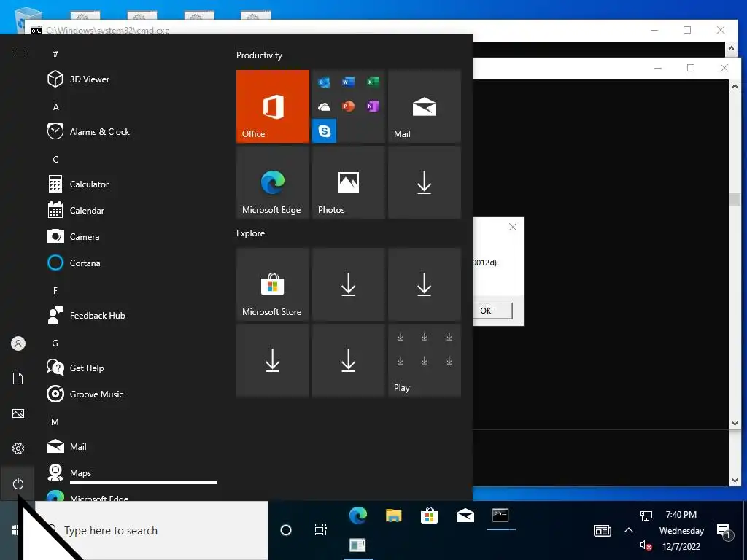Close the error dialog with X
Viewport: 747px width, 560px height.
click(513, 227)
